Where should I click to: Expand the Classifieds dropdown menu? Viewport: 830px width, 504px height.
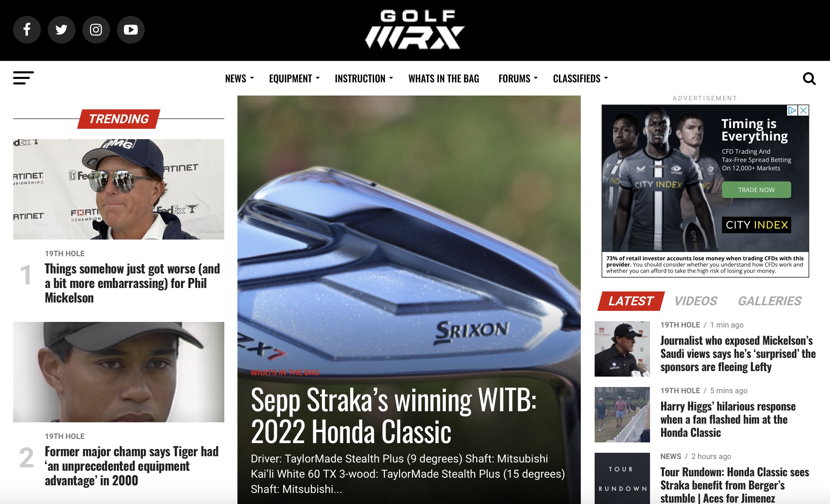point(581,79)
